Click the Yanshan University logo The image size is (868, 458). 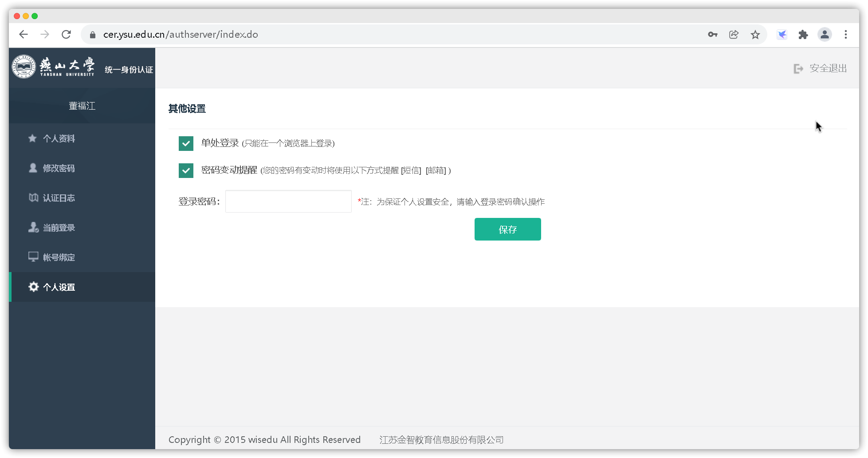(x=24, y=67)
